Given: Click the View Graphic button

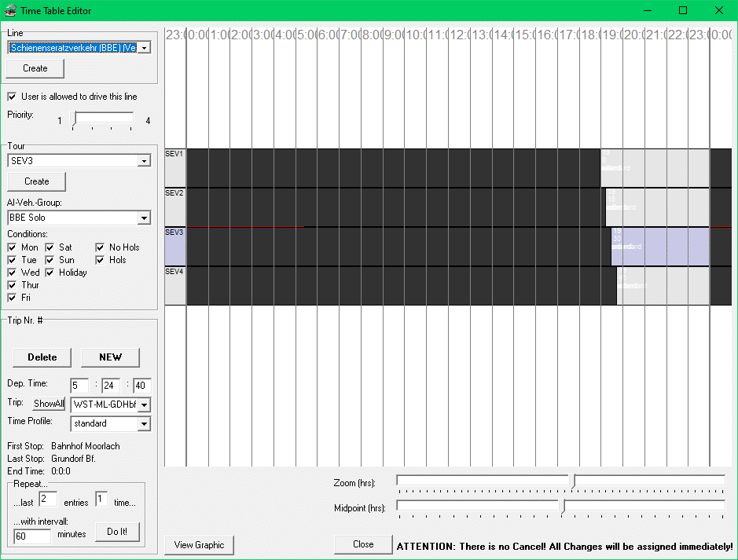Looking at the screenshot, I should [199, 545].
